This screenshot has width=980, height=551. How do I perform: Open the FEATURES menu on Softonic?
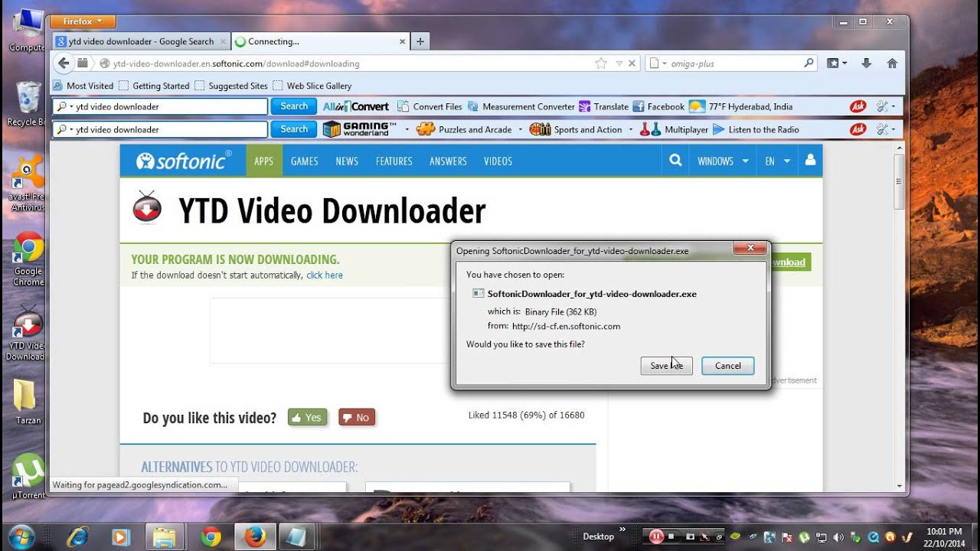[394, 161]
